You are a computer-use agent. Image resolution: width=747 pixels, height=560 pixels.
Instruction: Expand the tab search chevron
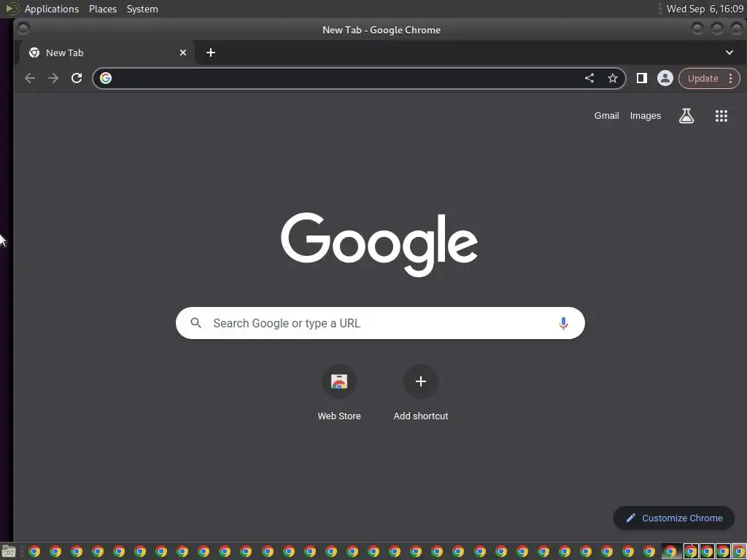(x=729, y=52)
